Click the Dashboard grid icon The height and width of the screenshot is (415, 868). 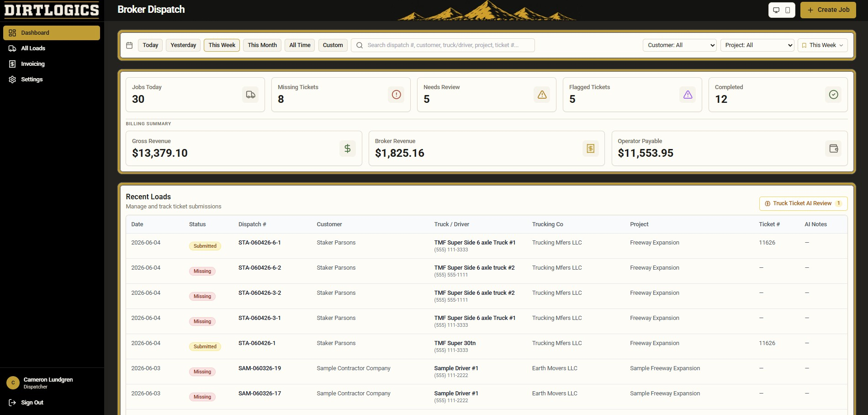[12, 33]
